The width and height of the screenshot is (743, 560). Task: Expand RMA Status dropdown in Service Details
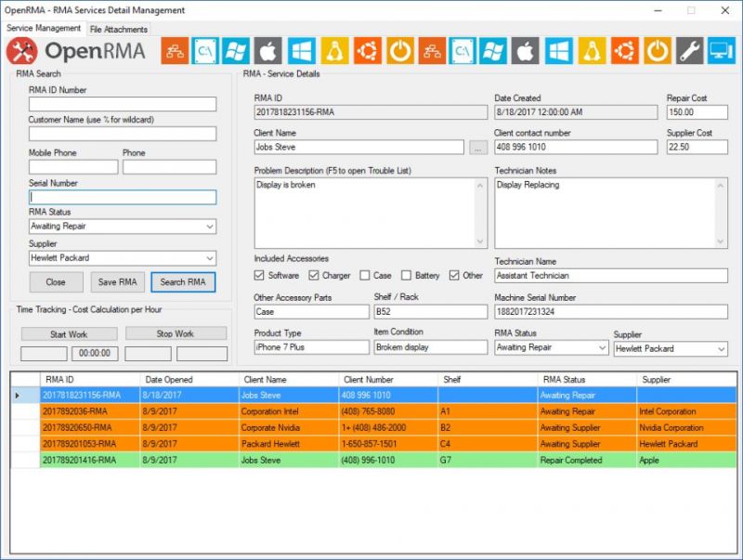click(602, 347)
